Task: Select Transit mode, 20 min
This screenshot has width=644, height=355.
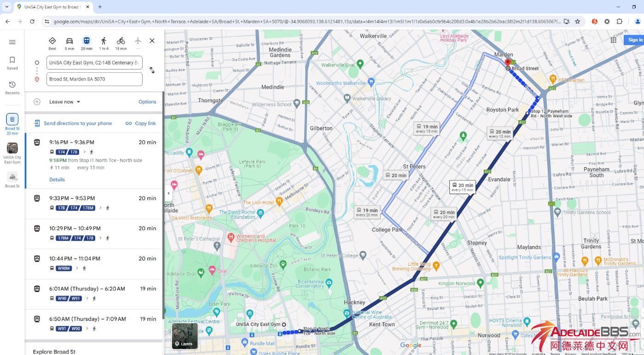Action: pos(86,43)
